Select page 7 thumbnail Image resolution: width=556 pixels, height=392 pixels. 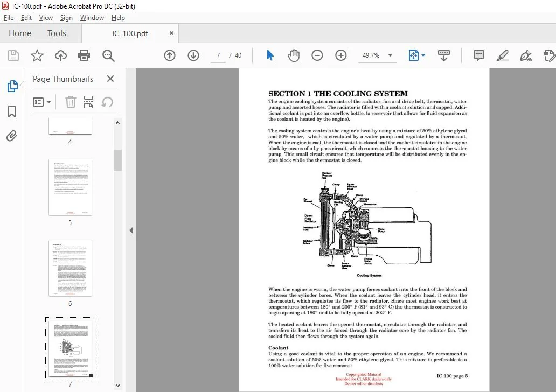click(x=70, y=349)
